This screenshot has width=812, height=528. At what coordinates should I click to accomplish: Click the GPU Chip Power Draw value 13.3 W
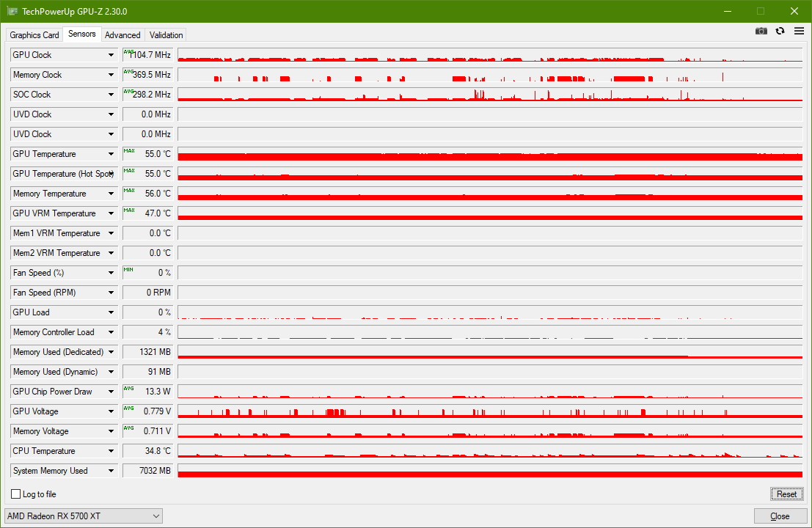tap(147, 392)
